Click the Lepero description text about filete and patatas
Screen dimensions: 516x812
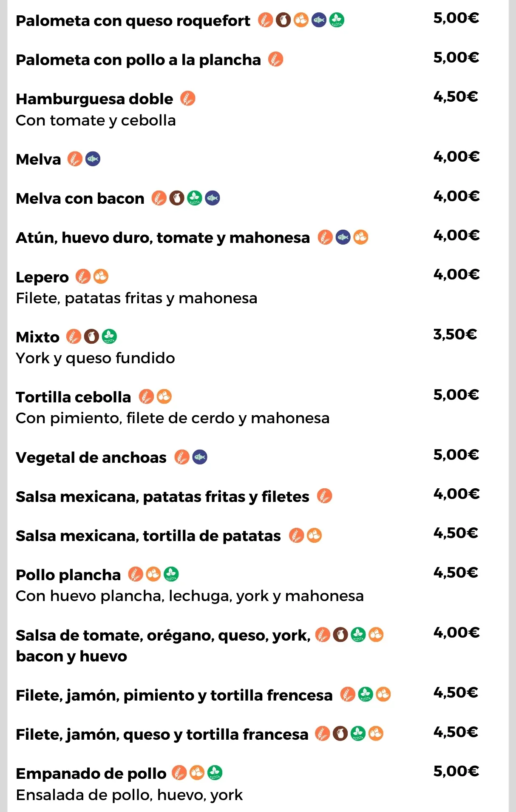pyautogui.click(x=136, y=298)
